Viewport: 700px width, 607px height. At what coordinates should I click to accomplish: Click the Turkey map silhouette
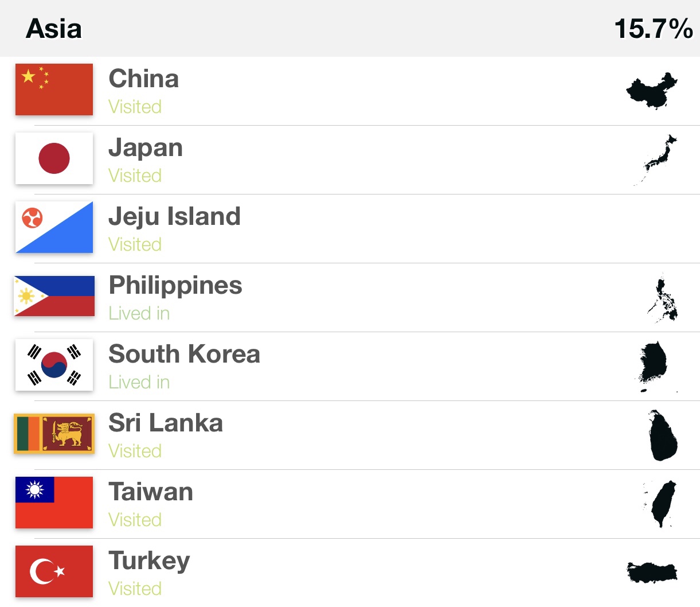[652, 572]
